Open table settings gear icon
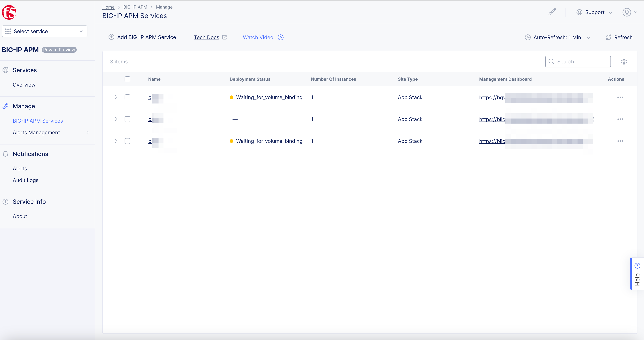Viewport: 644px width, 340px height. pyautogui.click(x=624, y=62)
